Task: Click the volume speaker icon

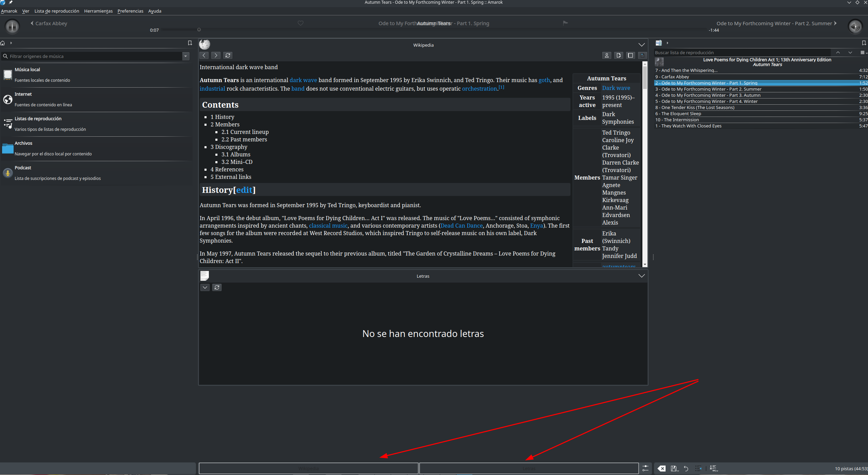Action: pyautogui.click(x=855, y=26)
